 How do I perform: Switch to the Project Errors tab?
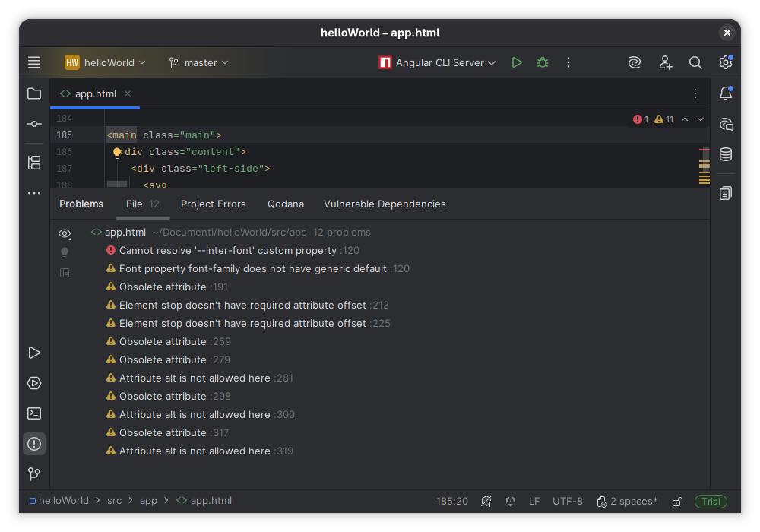[x=214, y=204]
